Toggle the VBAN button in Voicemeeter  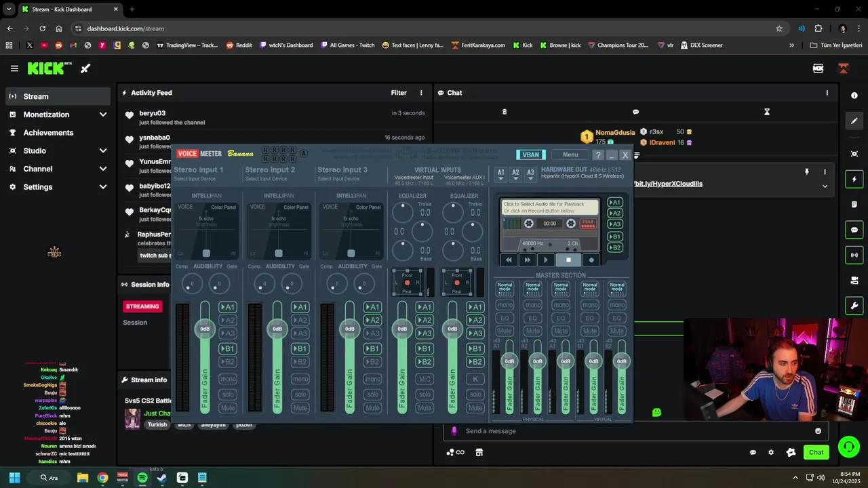tap(530, 155)
